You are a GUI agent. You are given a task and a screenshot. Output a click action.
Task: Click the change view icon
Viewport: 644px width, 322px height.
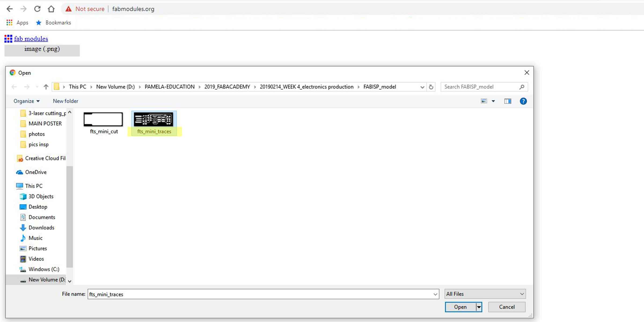tap(484, 101)
